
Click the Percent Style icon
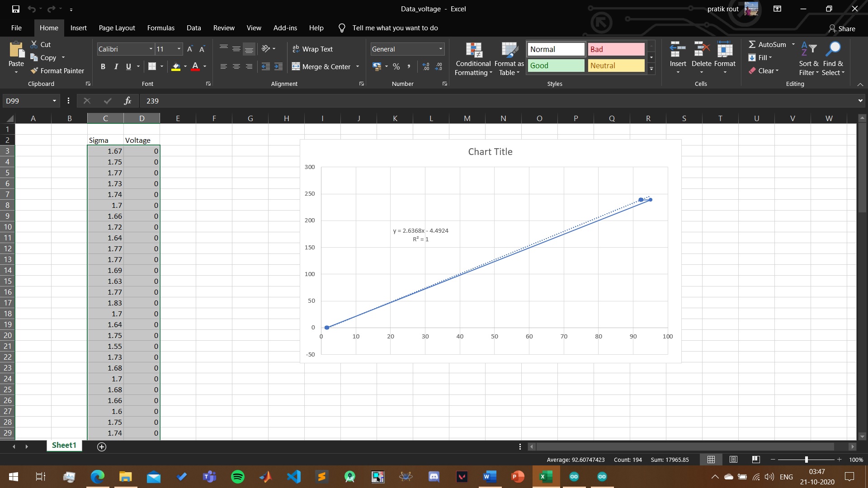point(396,66)
